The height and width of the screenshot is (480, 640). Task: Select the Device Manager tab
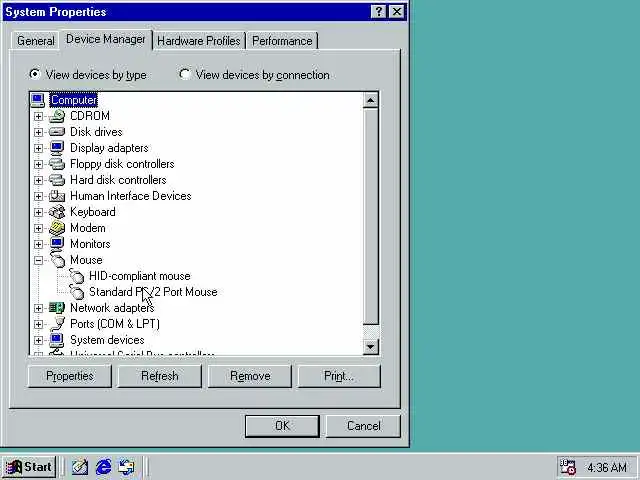tap(106, 39)
